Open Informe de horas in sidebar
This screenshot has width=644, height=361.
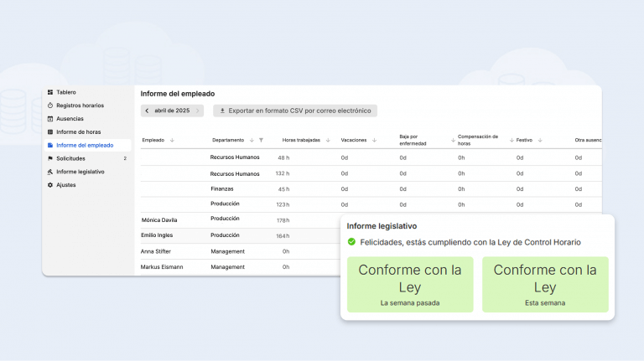tap(87, 132)
